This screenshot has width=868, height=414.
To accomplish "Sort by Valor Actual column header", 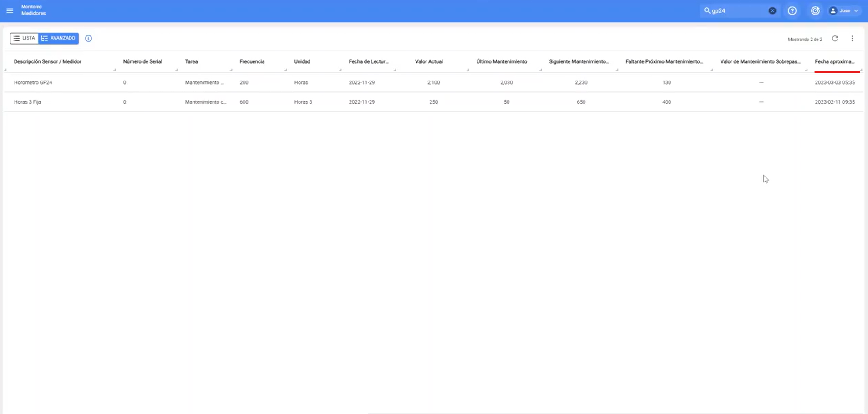I will point(428,61).
